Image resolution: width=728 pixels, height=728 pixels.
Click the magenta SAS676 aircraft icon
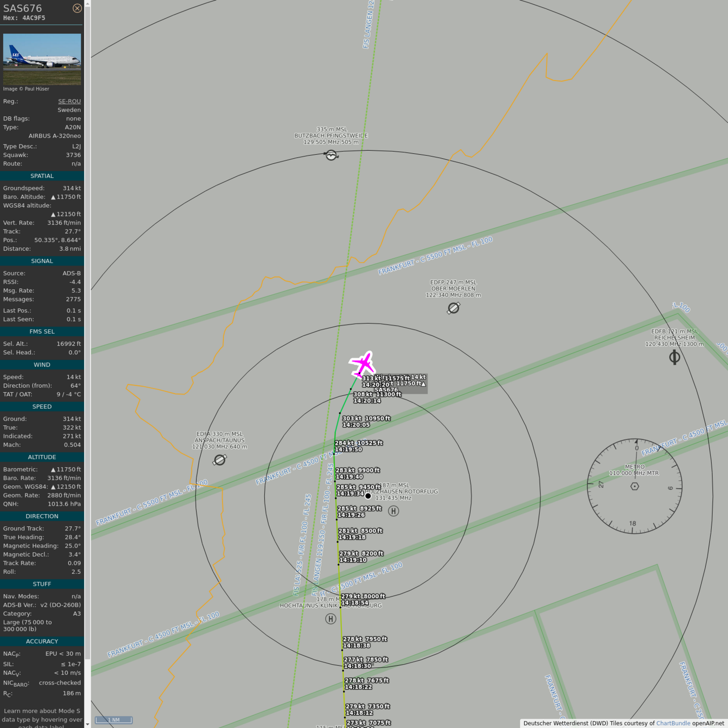pos(362,364)
